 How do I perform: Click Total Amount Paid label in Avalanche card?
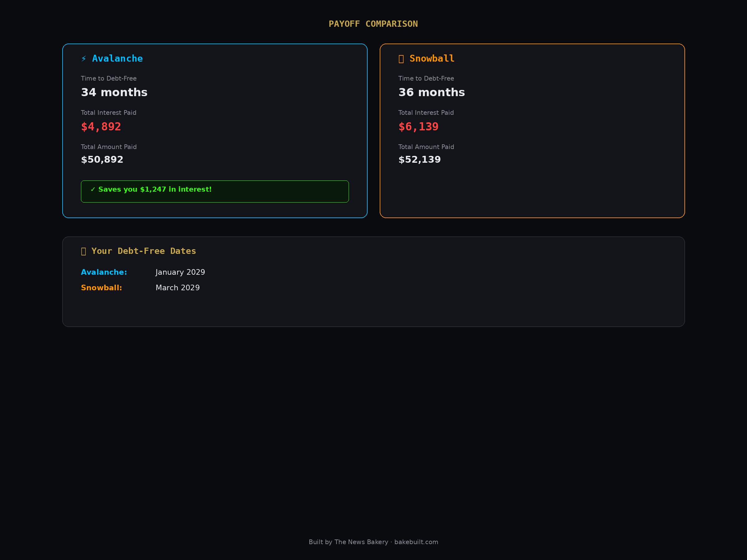pos(109,147)
